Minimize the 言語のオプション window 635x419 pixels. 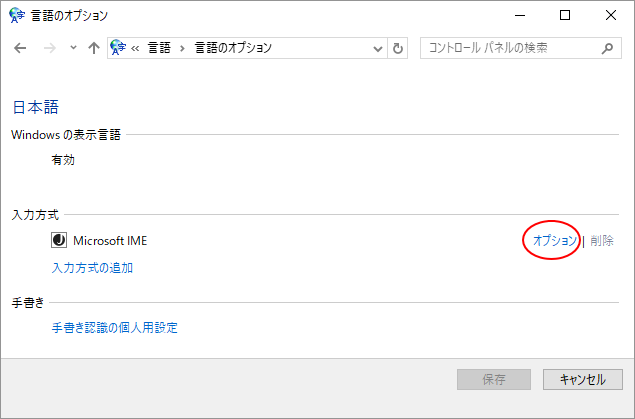click(520, 15)
